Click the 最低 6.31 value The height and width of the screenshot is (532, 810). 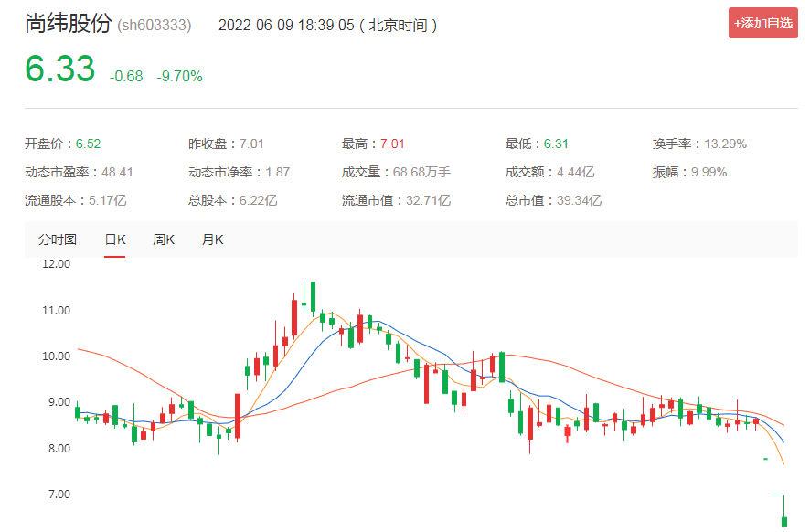tap(537, 144)
